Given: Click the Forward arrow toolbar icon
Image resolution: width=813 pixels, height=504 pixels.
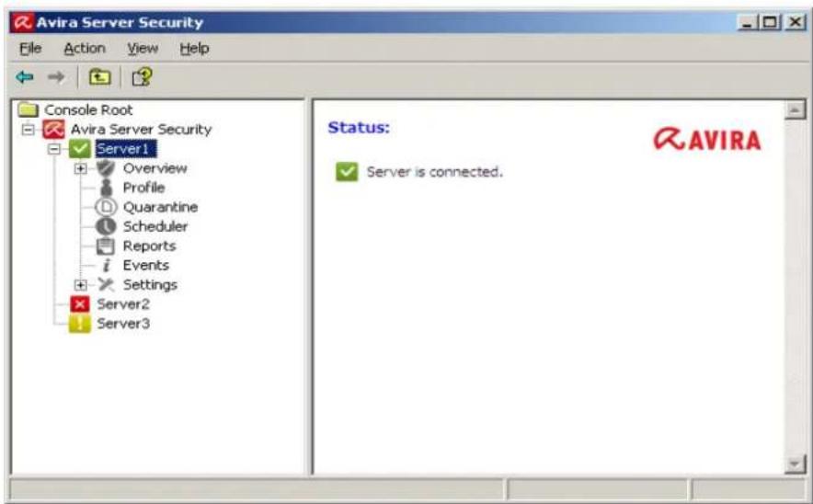Looking at the screenshot, I should coord(56,77).
